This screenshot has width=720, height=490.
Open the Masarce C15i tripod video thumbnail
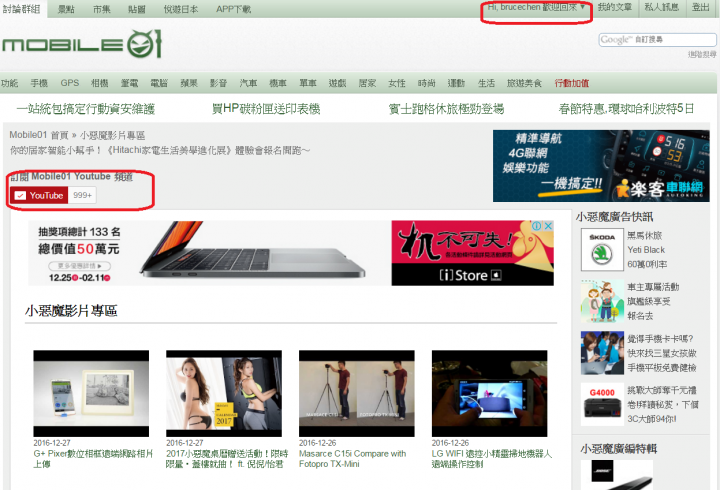pyautogui.click(x=356, y=394)
